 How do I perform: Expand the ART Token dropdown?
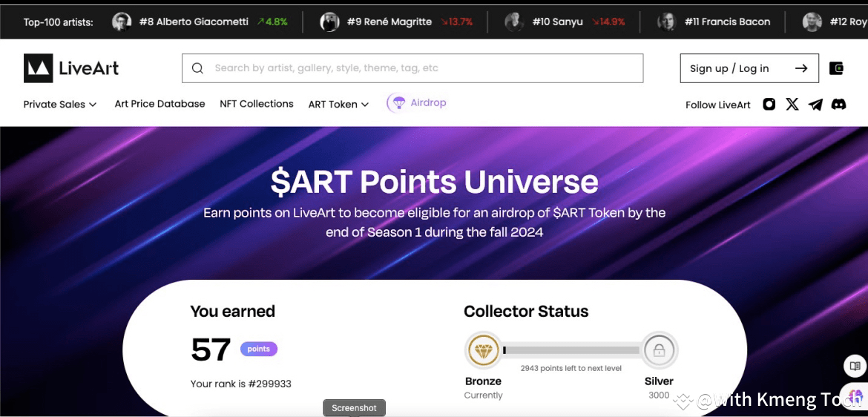point(338,104)
